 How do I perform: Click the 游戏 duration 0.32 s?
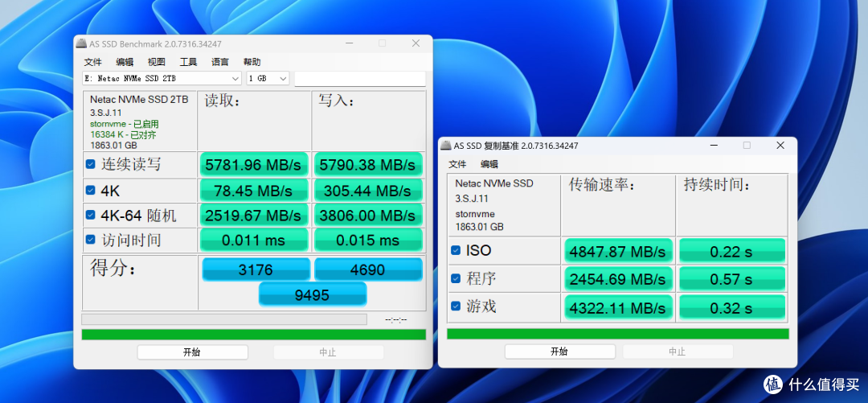[x=732, y=306]
